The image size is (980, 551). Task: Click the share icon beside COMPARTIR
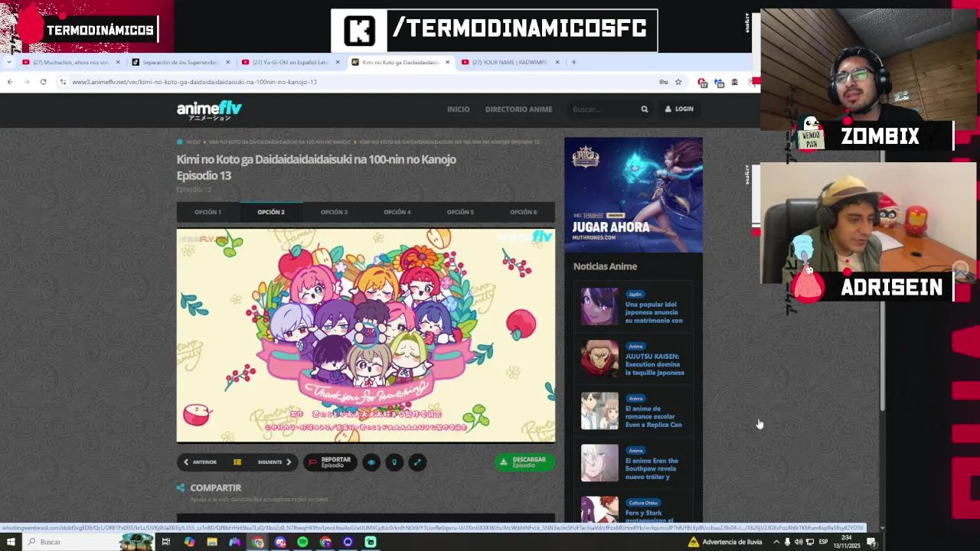[181, 488]
